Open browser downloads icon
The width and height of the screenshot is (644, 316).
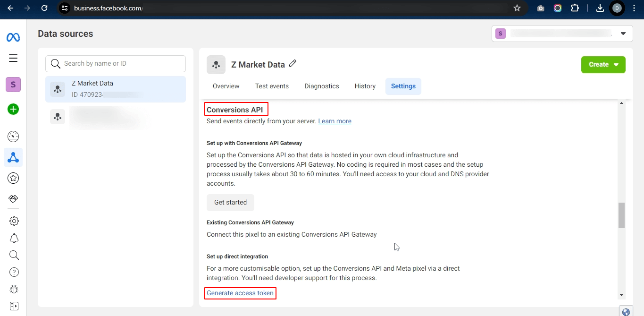coord(600,8)
